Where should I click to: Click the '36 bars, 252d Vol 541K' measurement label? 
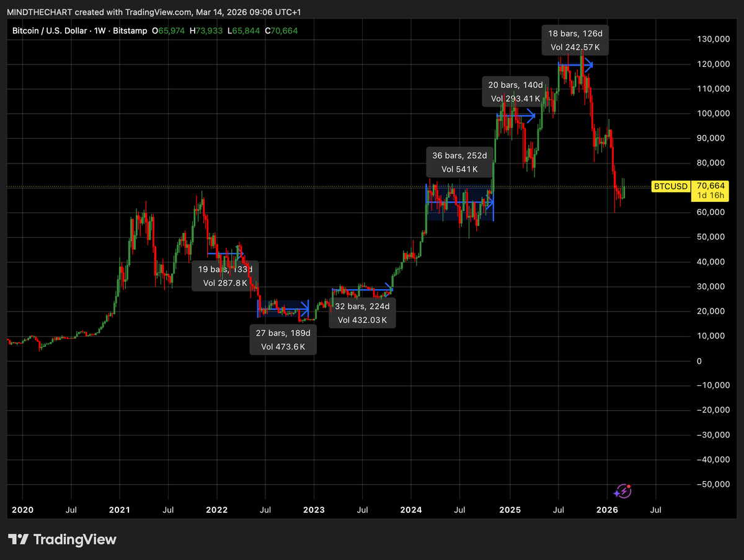coord(459,162)
